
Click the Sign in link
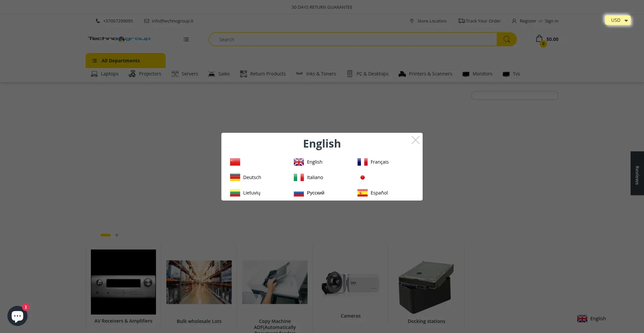(x=551, y=21)
